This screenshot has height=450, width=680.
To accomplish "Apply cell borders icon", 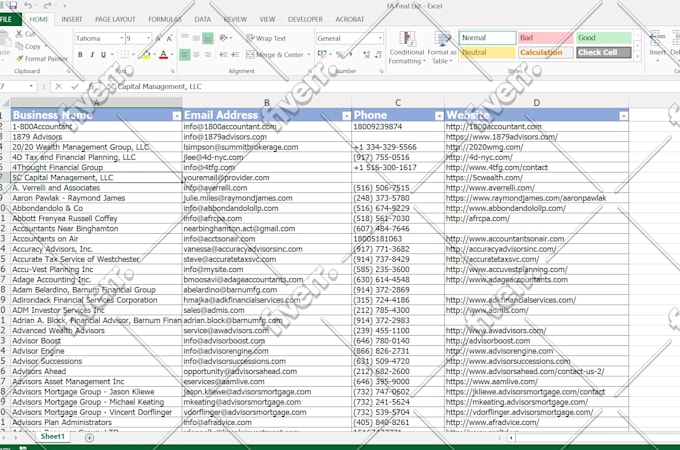I will (125, 55).
